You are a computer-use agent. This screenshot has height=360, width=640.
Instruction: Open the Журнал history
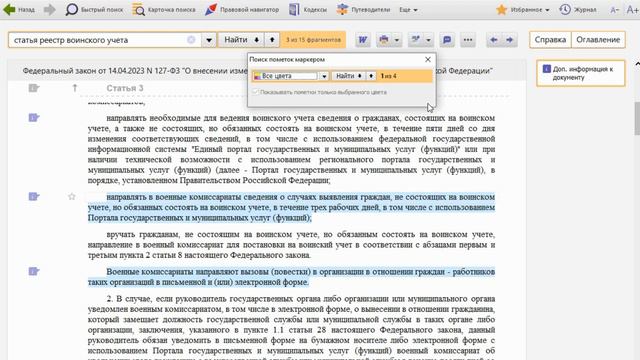click(578, 9)
